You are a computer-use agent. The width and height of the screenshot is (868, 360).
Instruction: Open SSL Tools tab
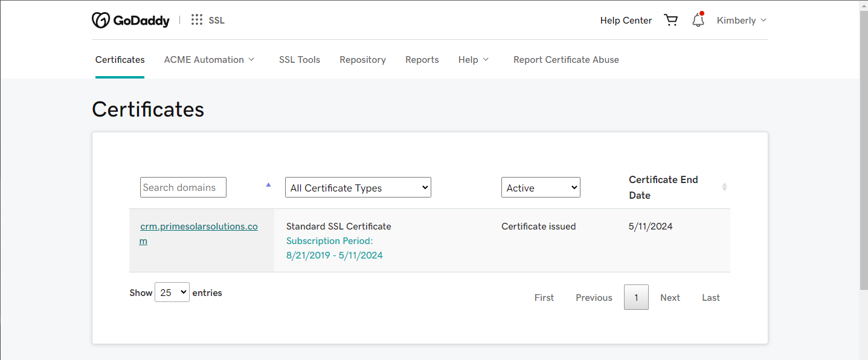click(300, 60)
